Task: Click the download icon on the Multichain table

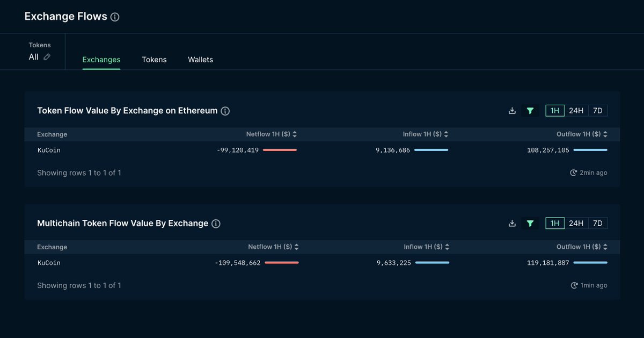Action: click(511, 223)
